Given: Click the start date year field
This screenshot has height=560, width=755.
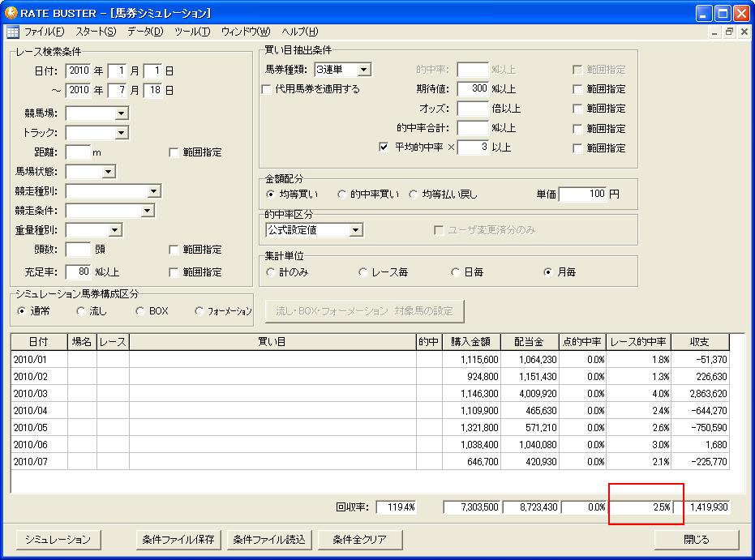Looking at the screenshot, I should coord(78,71).
